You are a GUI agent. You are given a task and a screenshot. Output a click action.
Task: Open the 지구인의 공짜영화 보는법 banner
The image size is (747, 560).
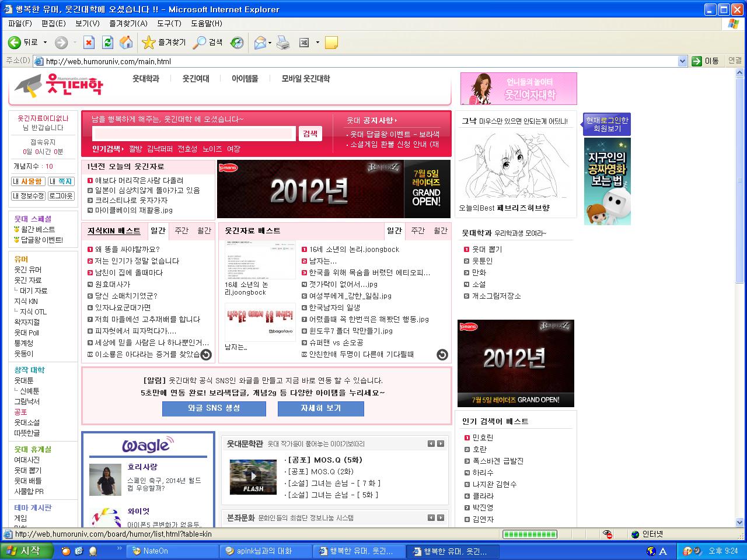point(608,181)
